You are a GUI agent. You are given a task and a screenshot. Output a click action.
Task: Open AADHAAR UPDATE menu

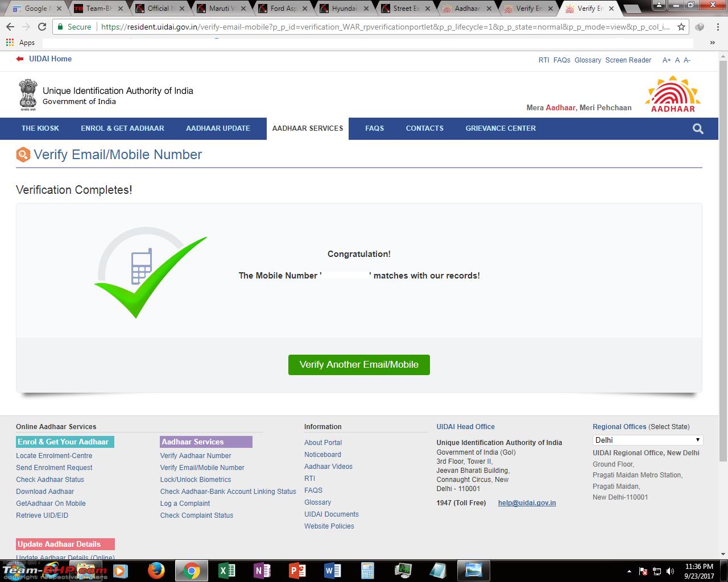(218, 128)
